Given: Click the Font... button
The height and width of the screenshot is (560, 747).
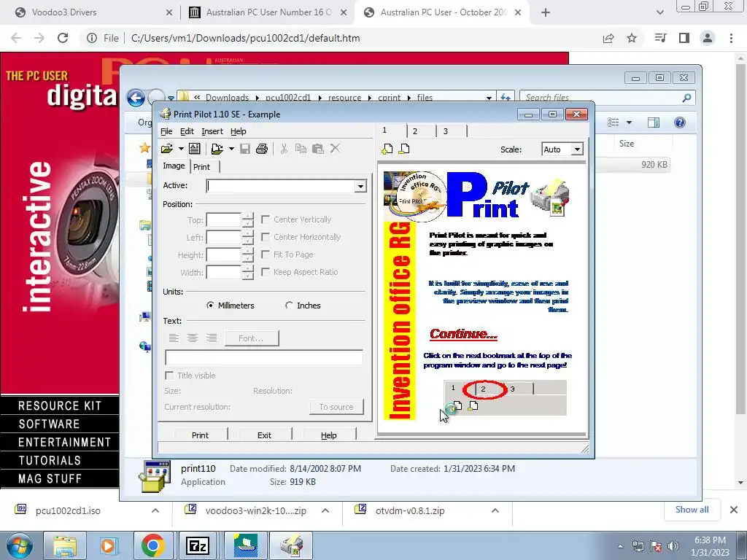Looking at the screenshot, I should click(251, 338).
